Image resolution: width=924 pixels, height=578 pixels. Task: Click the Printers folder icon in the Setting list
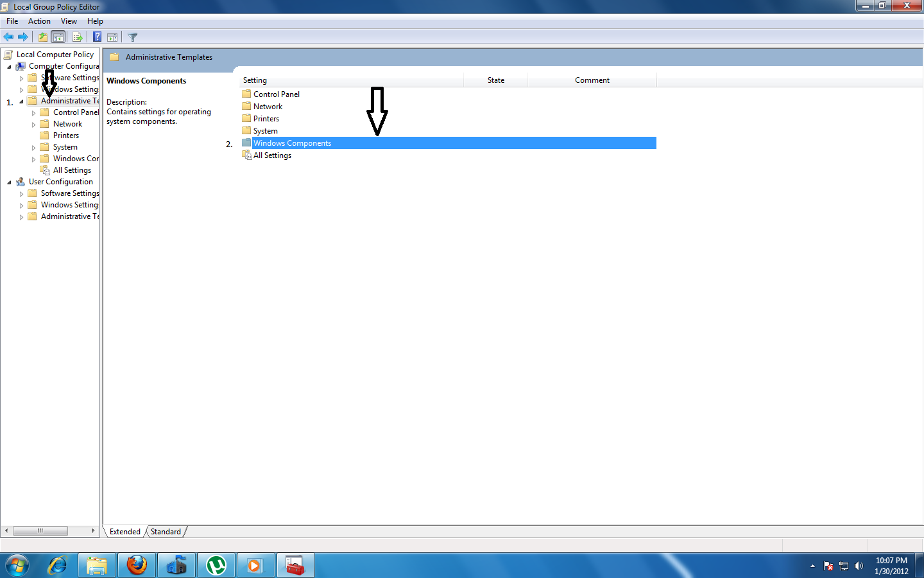[x=246, y=118]
